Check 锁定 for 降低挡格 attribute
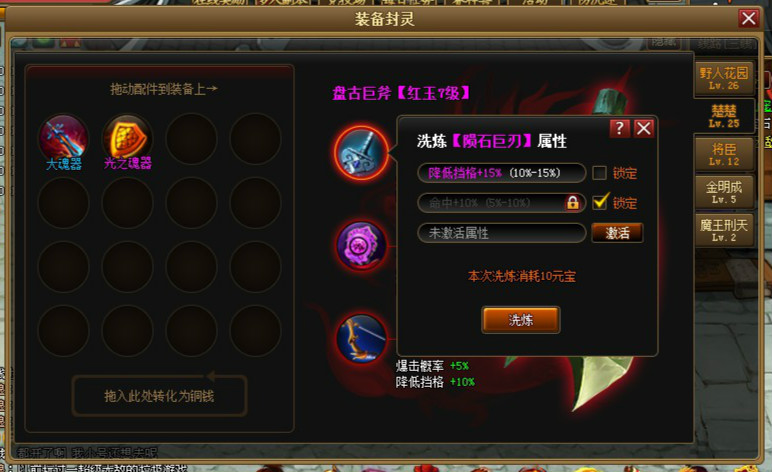The width and height of the screenshot is (772, 472). pos(599,173)
